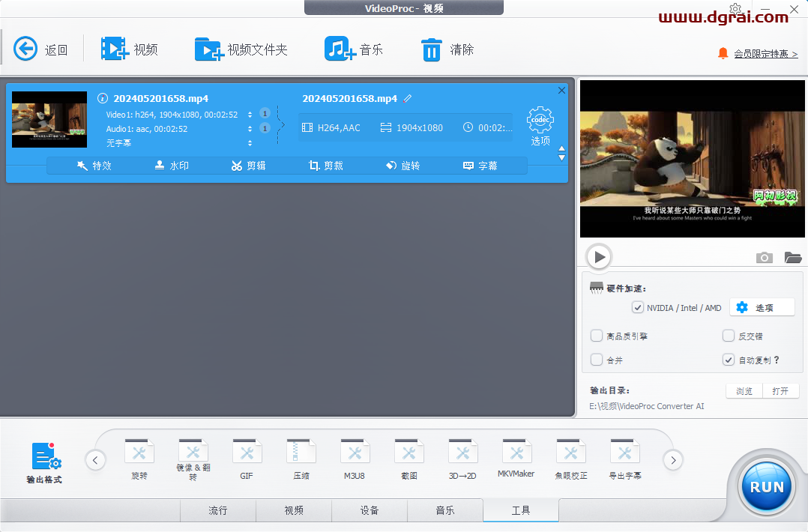Image resolution: width=808 pixels, height=532 pixels.
Task: Switch to the 音乐 tab
Action: click(445, 510)
